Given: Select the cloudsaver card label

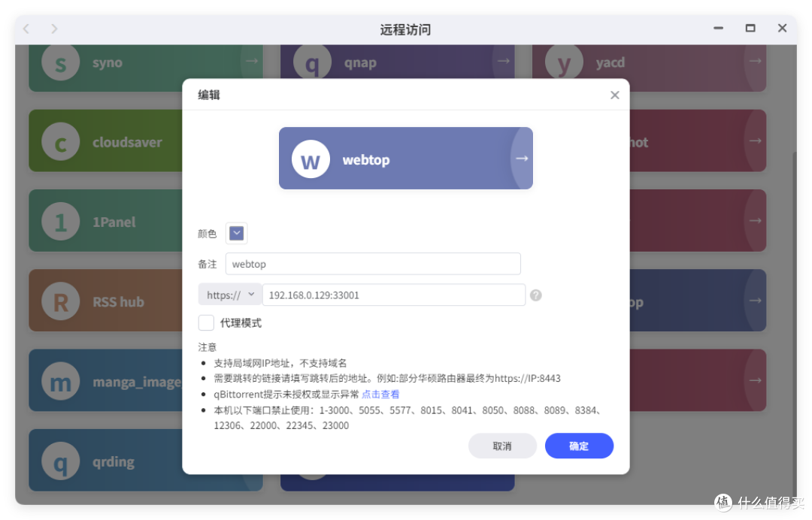Looking at the screenshot, I should [x=127, y=142].
